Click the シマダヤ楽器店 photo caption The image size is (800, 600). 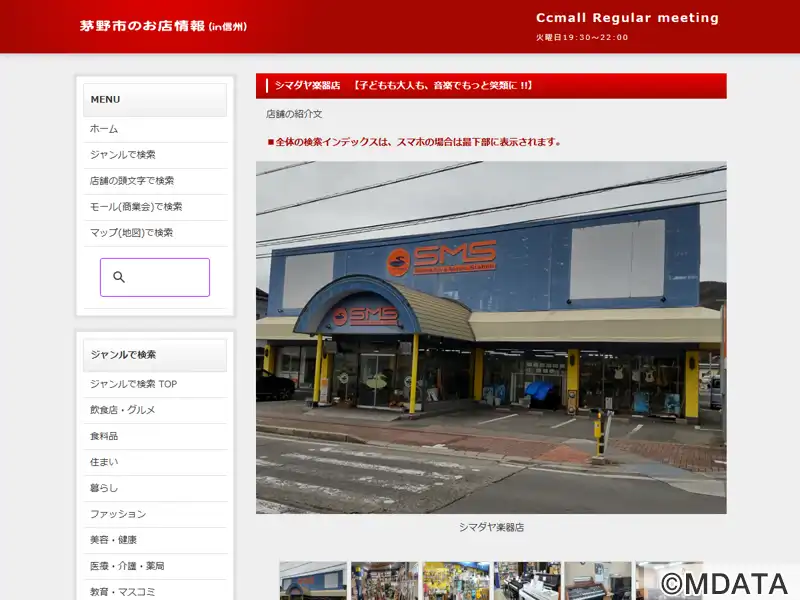pos(491,528)
